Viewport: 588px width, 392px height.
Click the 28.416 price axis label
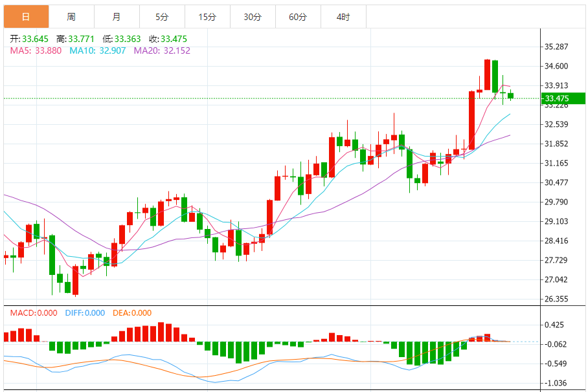click(x=556, y=241)
